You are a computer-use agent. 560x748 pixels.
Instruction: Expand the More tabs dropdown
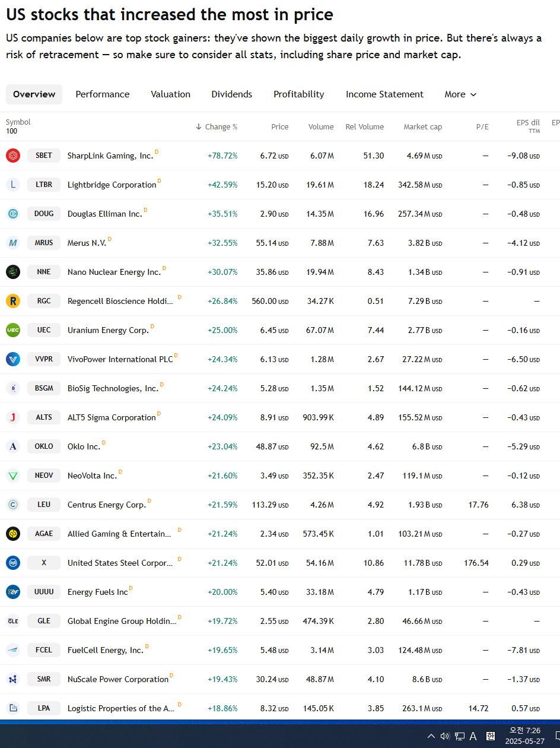point(460,94)
